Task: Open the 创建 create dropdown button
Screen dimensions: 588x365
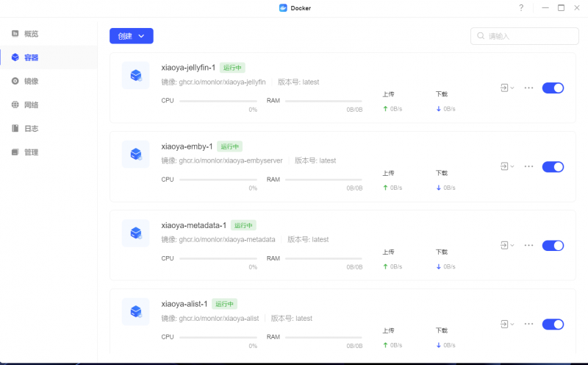Action: (x=132, y=36)
